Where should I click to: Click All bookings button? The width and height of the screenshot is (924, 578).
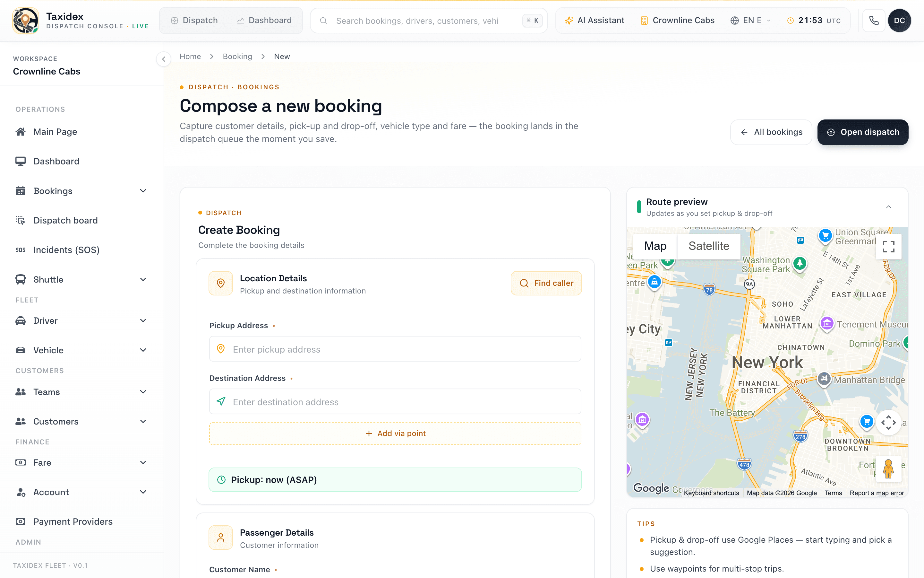(771, 132)
